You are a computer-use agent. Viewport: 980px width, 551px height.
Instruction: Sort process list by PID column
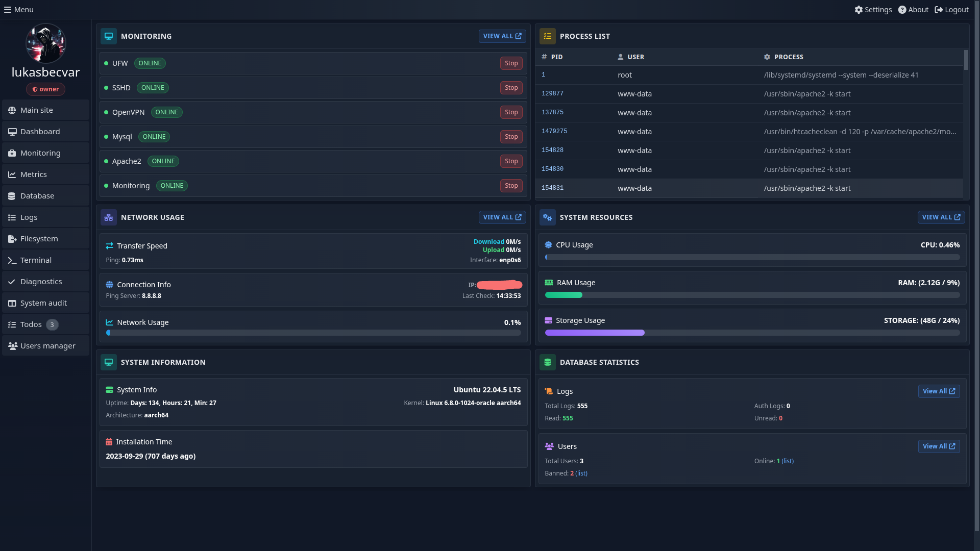[x=556, y=57]
